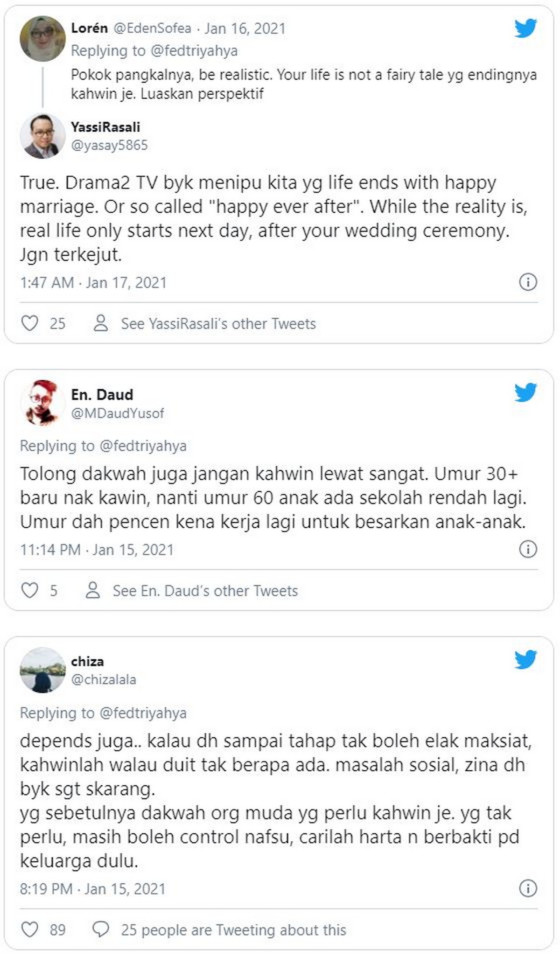Open See YassiRasali's other Tweets link
This screenshot has height=957, width=560.
218,323
